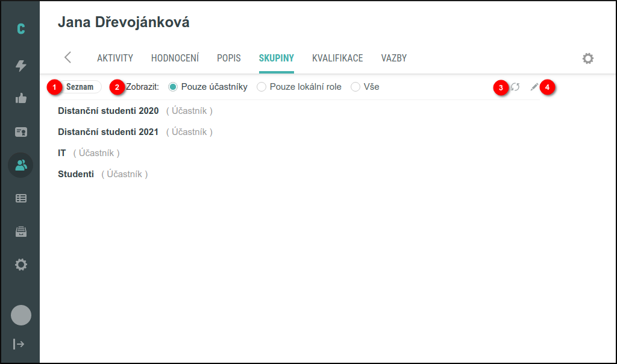Open the ID card icon in the sidebar
This screenshot has height=364, width=617.
pos(20,131)
